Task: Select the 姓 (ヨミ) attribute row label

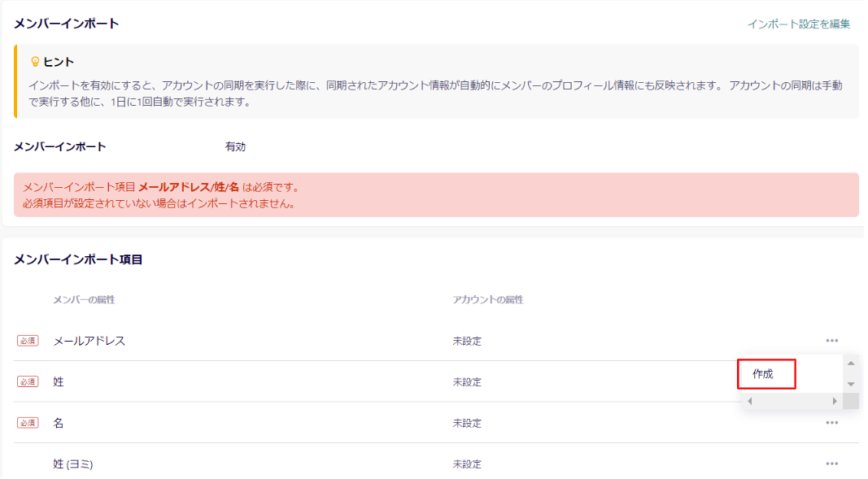Action: point(73,464)
